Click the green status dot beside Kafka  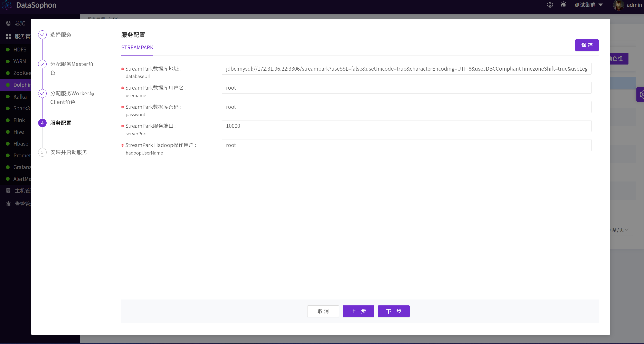[x=8, y=96]
